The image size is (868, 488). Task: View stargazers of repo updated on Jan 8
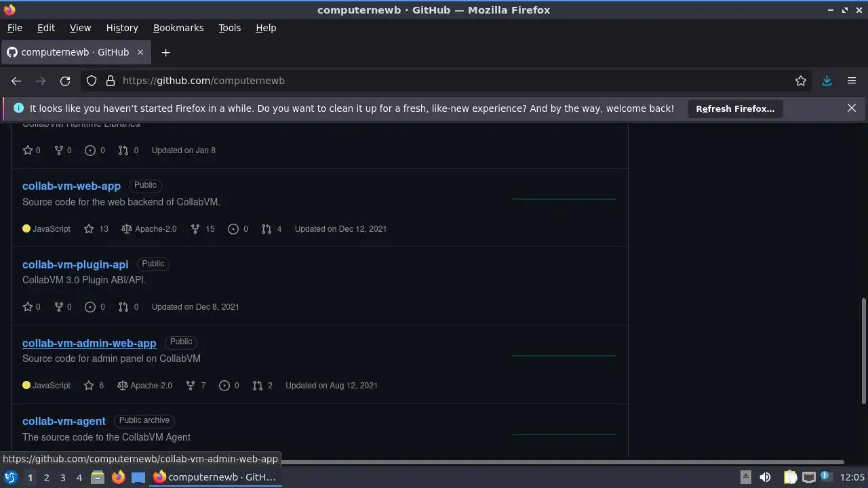31,150
